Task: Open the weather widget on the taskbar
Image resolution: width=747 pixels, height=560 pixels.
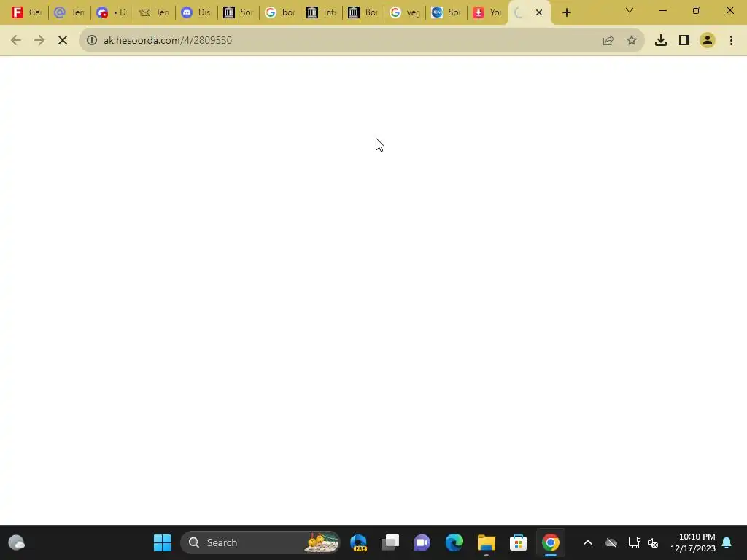Action: [17, 542]
